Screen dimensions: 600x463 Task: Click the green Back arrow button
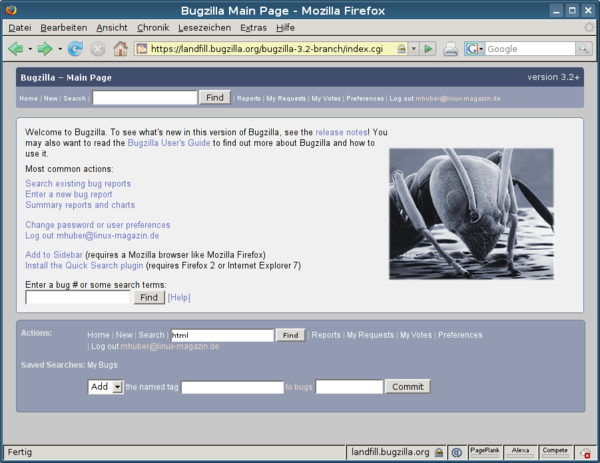[16, 49]
